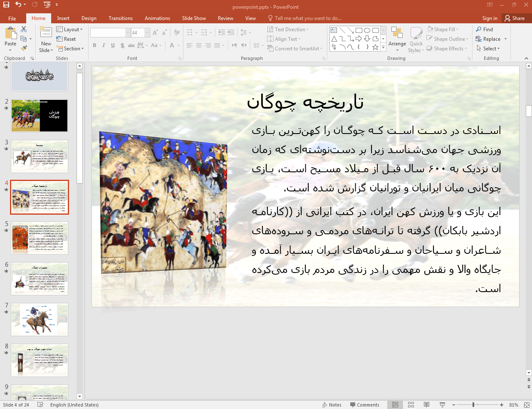
Task: Pick the star shape from shapes gallery
Action: coord(375,47)
